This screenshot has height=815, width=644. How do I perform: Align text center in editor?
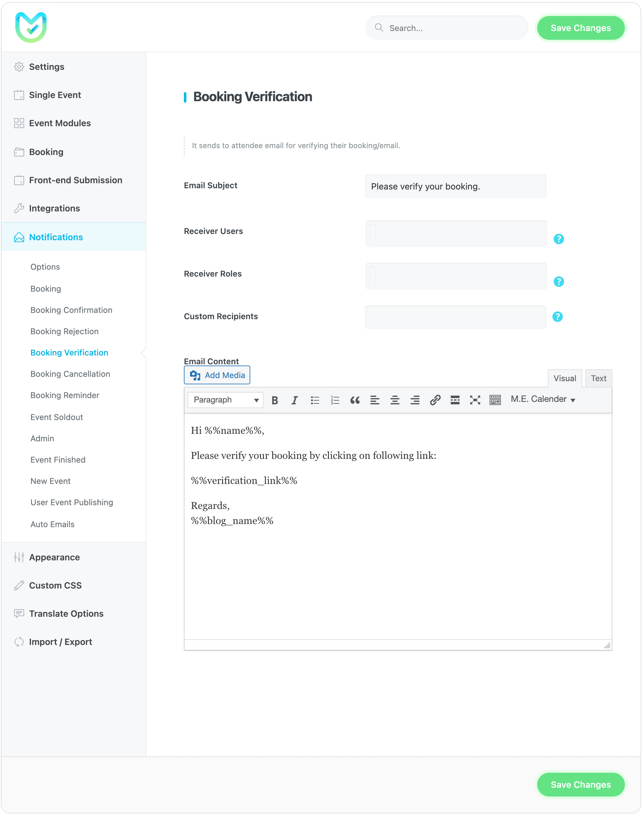pos(395,400)
